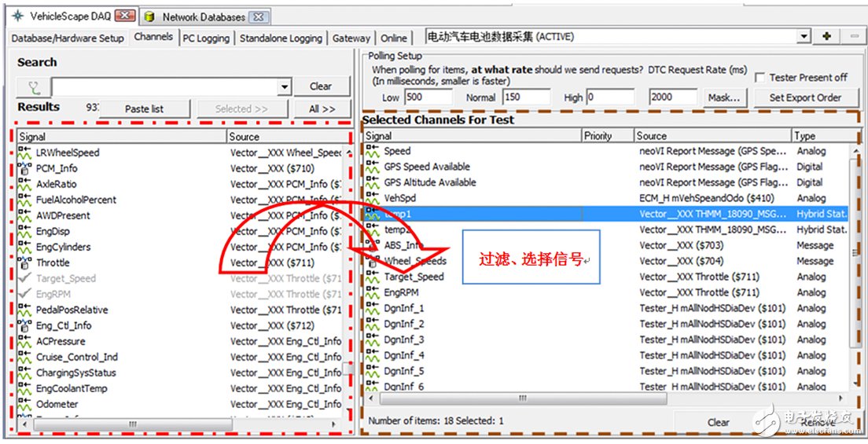868x444 pixels.
Task: Click the Speed signal icon in selected channels
Action: 372,151
